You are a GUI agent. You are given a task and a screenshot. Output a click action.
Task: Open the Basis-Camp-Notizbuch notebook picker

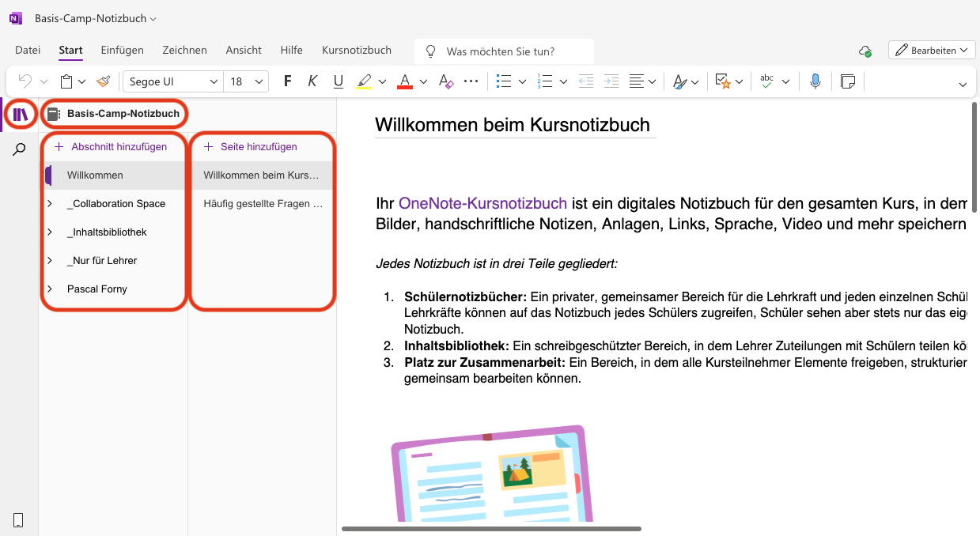tap(115, 114)
